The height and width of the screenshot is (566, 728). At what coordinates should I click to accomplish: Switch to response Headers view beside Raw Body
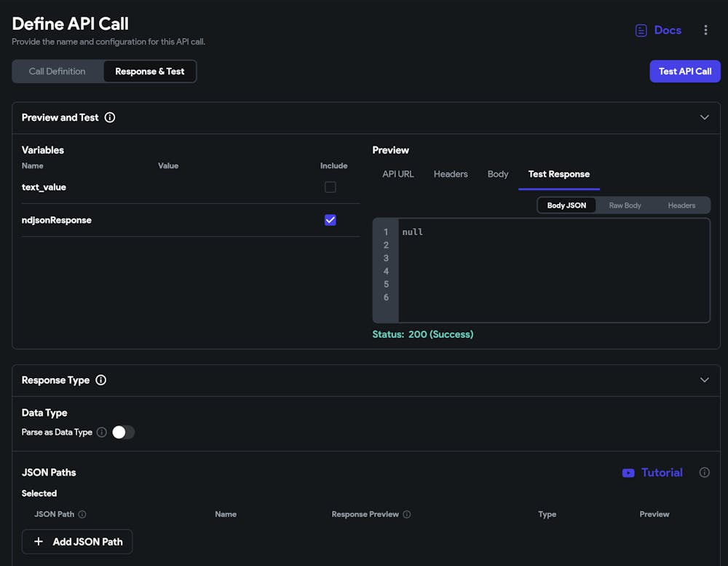(681, 205)
